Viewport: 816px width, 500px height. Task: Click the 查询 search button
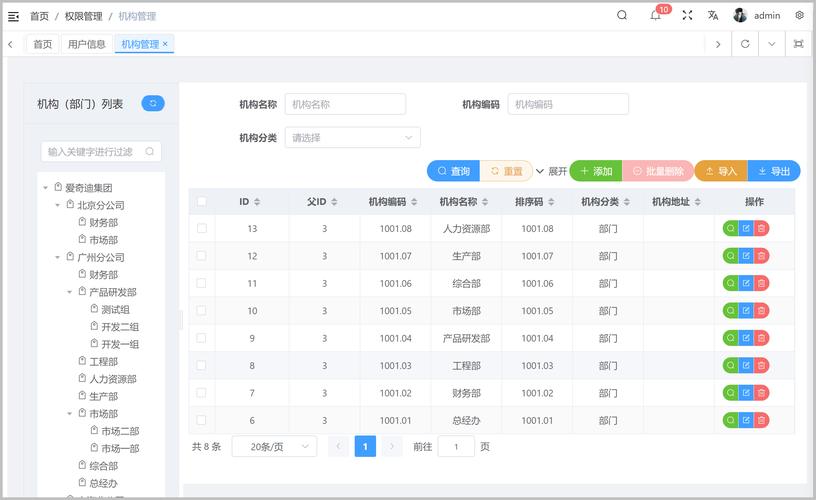[x=453, y=171]
